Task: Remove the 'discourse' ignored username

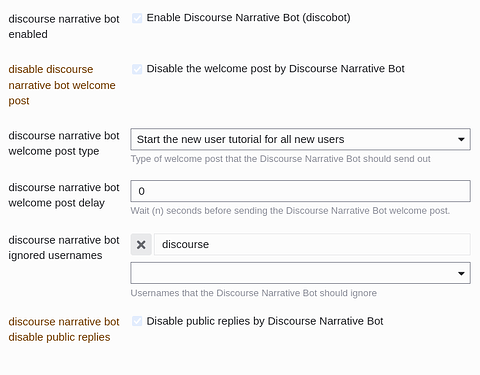Action: 141,245
